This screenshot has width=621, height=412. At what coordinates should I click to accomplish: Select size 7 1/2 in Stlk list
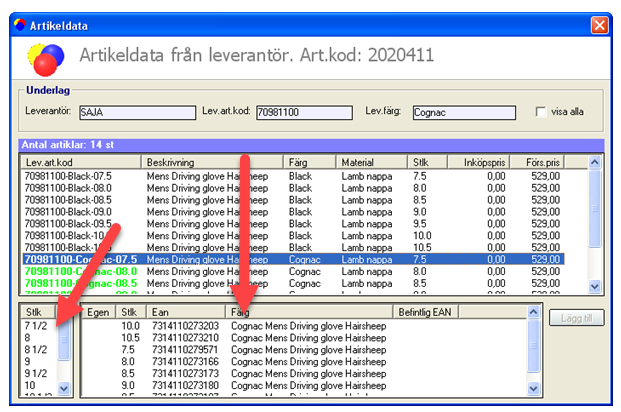point(37,325)
